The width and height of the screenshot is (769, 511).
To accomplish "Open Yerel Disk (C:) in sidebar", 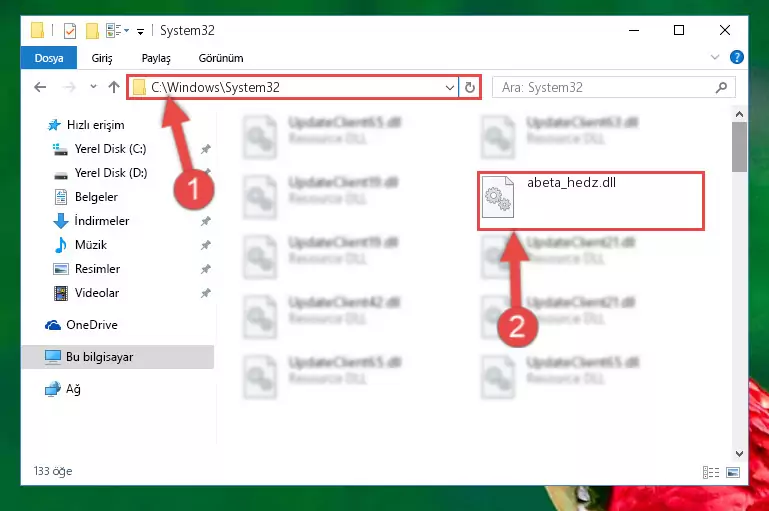I will [110, 149].
